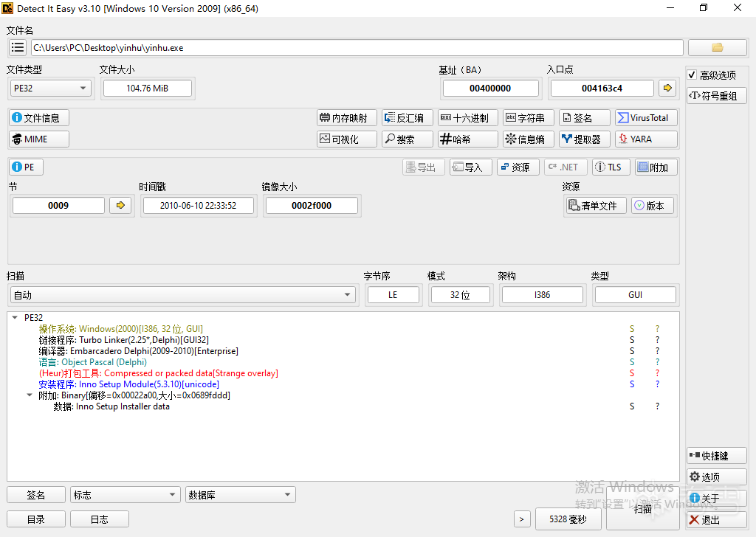Open 文件信息 file info
The width and height of the screenshot is (756, 537).
39,118
